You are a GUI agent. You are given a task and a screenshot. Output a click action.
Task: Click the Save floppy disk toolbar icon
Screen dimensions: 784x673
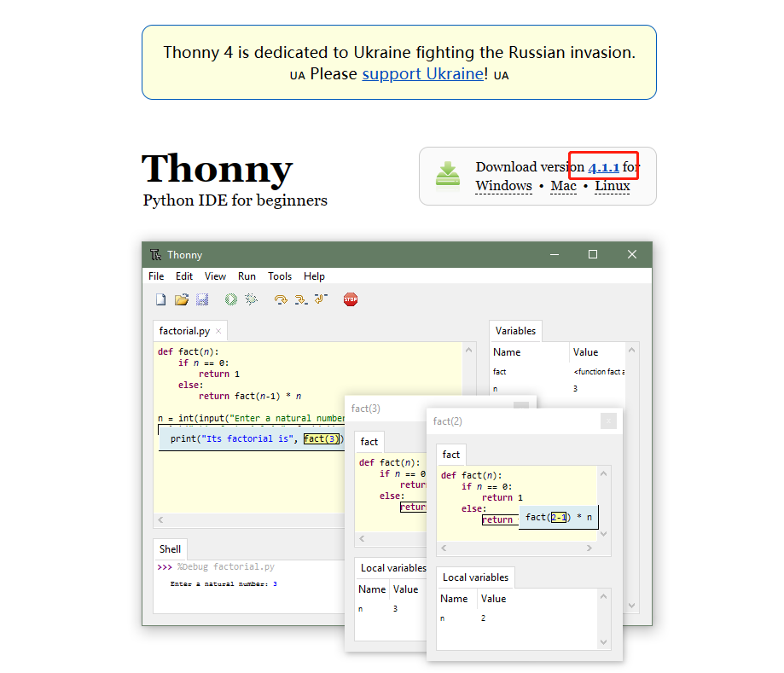coord(202,299)
